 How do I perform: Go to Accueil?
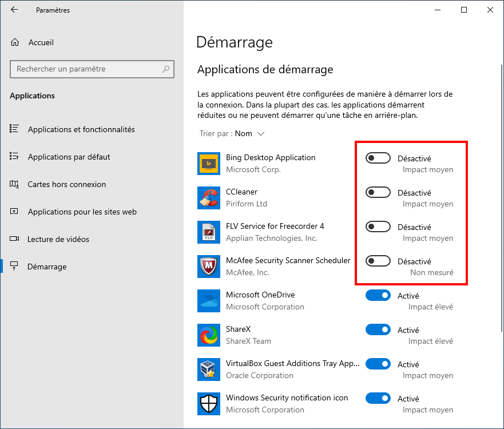pyautogui.click(x=41, y=42)
